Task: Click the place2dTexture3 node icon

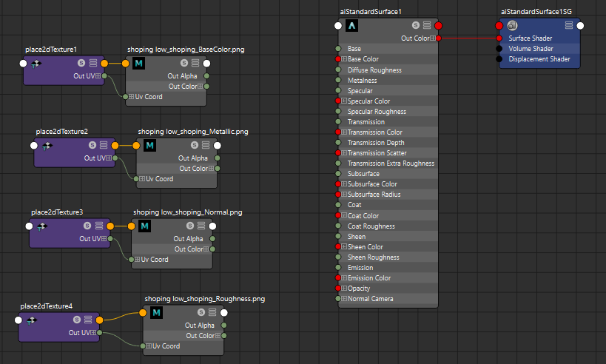Action: [42, 226]
